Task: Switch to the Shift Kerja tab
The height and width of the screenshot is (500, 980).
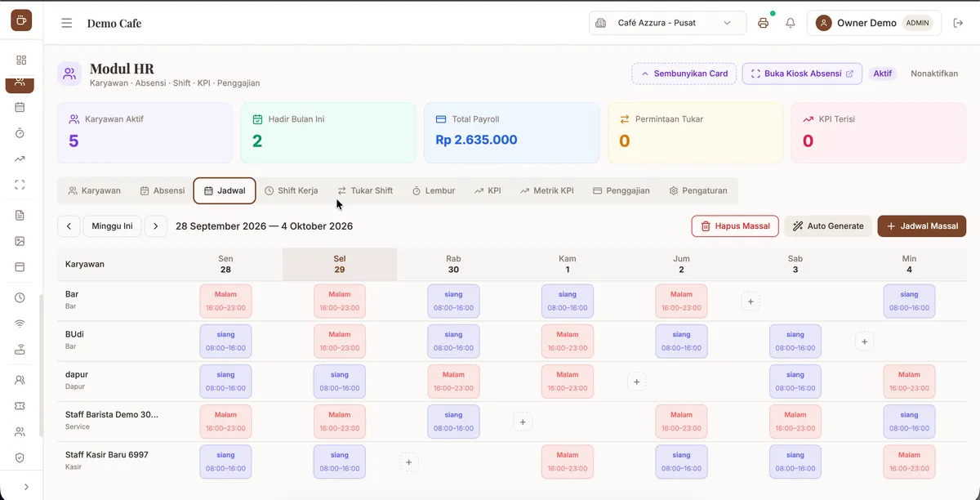Action: tap(292, 190)
